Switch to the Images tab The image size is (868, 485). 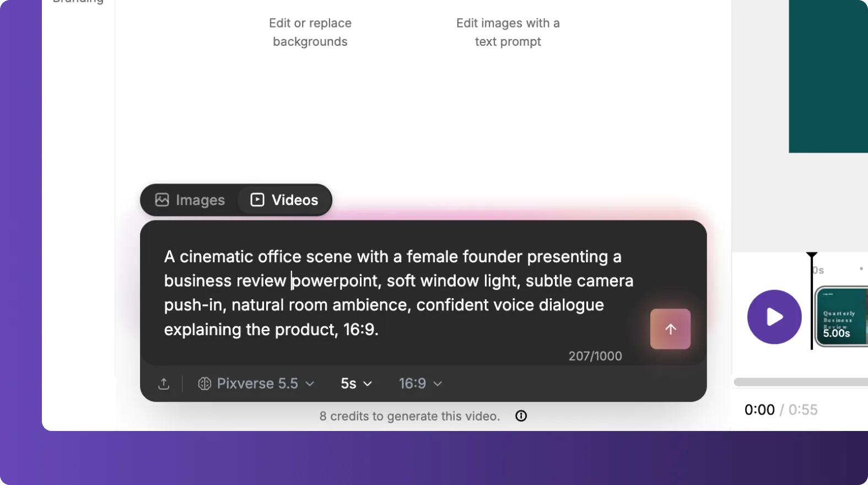(190, 200)
